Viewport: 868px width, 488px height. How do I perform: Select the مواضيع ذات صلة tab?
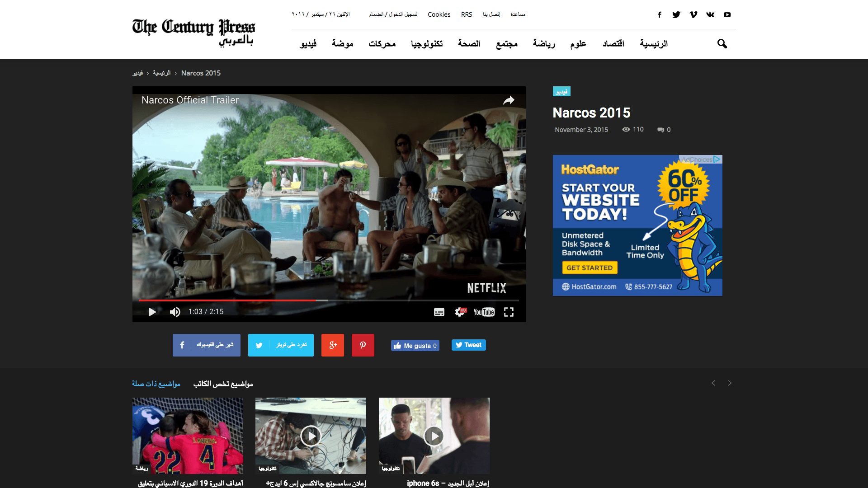click(x=156, y=384)
